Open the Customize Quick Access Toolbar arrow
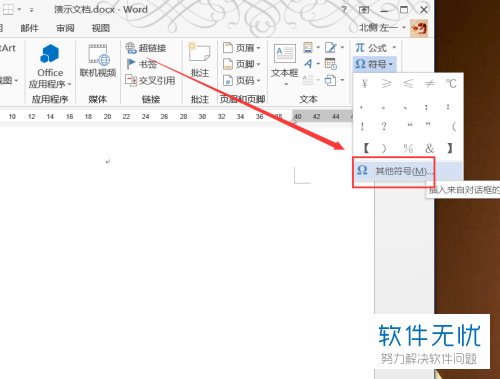Image resolution: width=500 pixels, height=379 pixels. point(31,10)
